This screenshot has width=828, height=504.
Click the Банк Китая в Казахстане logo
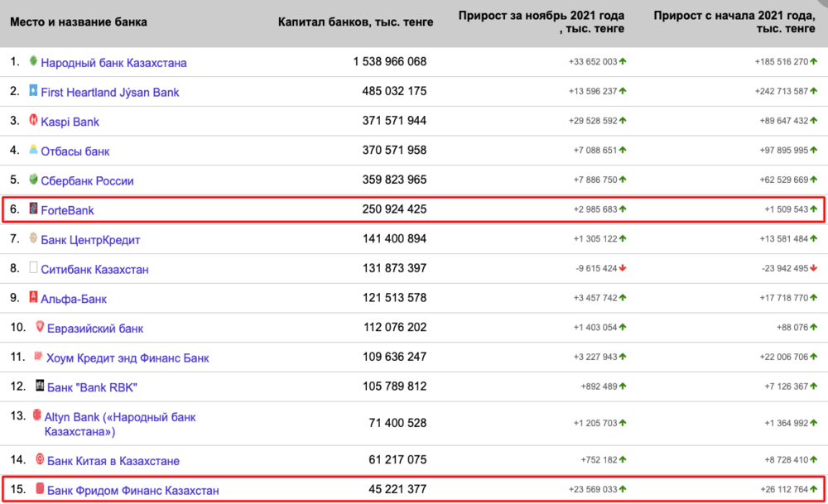[x=40, y=459]
